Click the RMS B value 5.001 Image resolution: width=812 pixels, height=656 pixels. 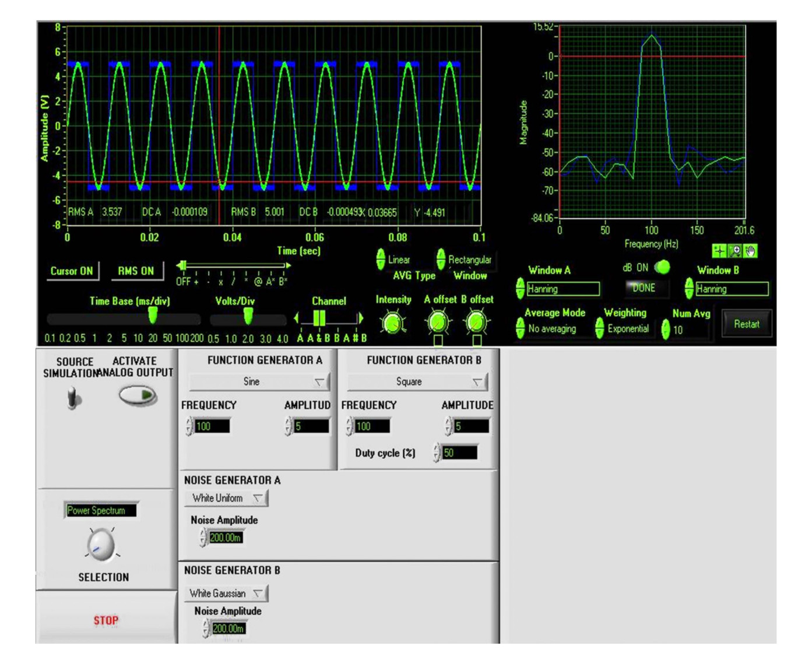pos(274,212)
